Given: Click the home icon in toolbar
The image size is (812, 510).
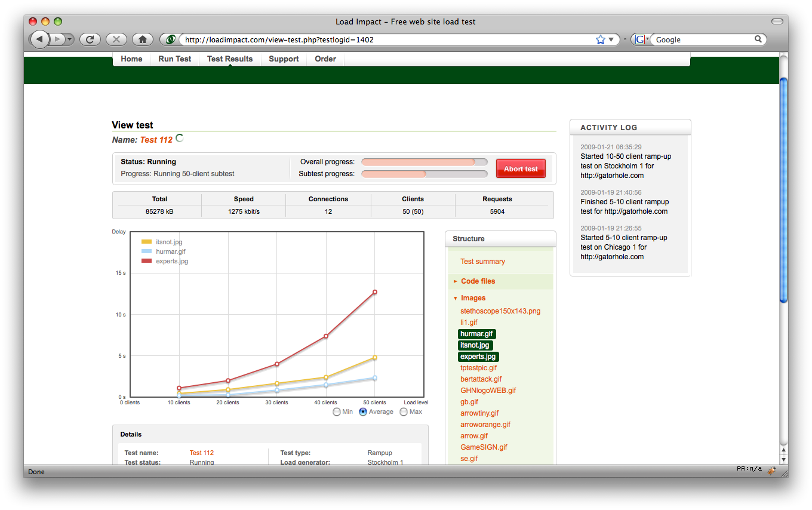Looking at the screenshot, I should pos(142,39).
